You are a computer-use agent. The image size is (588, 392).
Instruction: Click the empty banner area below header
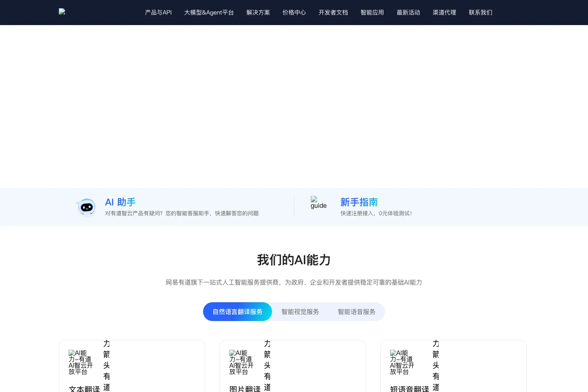(x=294, y=107)
